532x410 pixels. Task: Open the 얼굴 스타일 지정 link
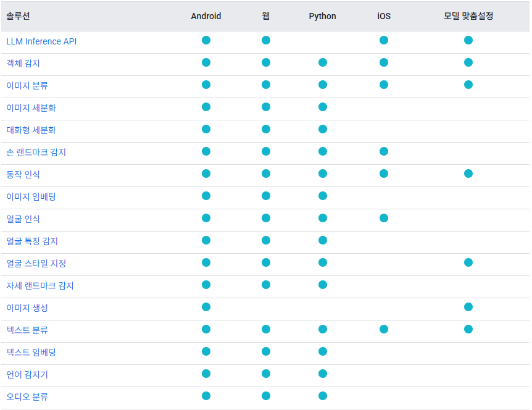click(x=36, y=264)
